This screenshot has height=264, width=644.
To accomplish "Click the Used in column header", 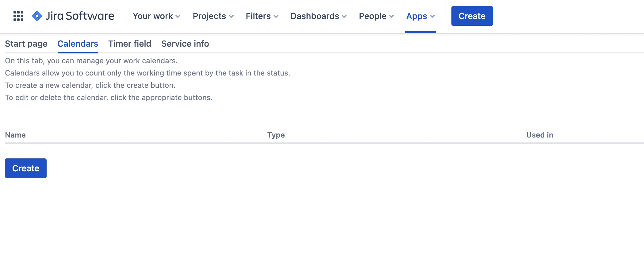I will click(540, 135).
